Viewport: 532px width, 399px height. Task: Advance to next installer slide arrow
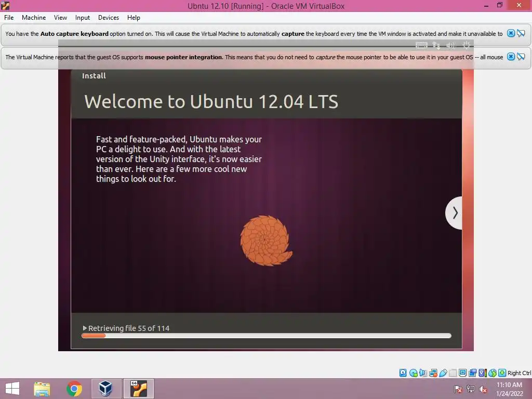click(454, 212)
